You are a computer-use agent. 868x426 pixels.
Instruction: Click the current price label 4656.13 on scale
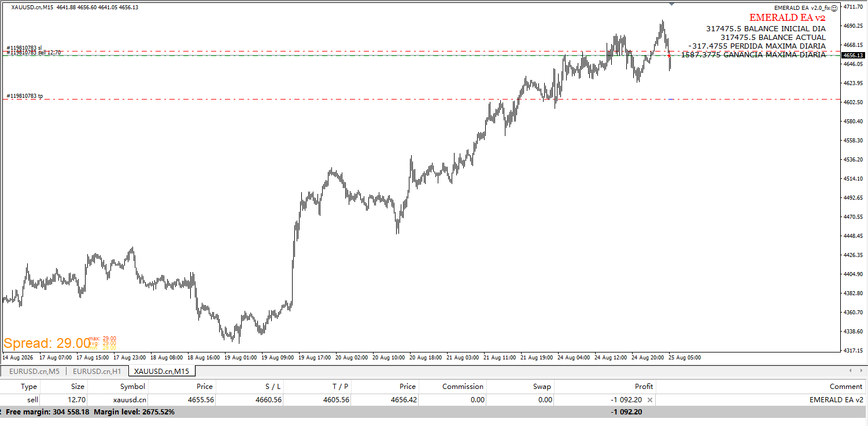point(853,55)
